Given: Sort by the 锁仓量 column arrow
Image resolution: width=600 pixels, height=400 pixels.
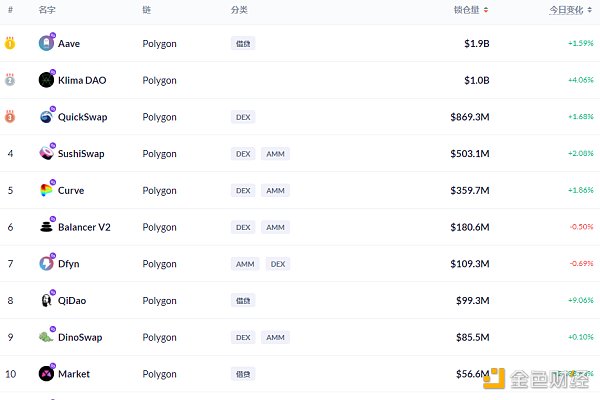Looking at the screenshot, I should (x=486, y=10).
